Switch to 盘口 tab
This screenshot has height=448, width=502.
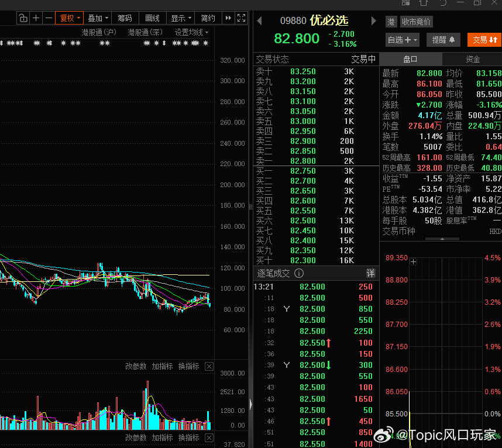410,59
